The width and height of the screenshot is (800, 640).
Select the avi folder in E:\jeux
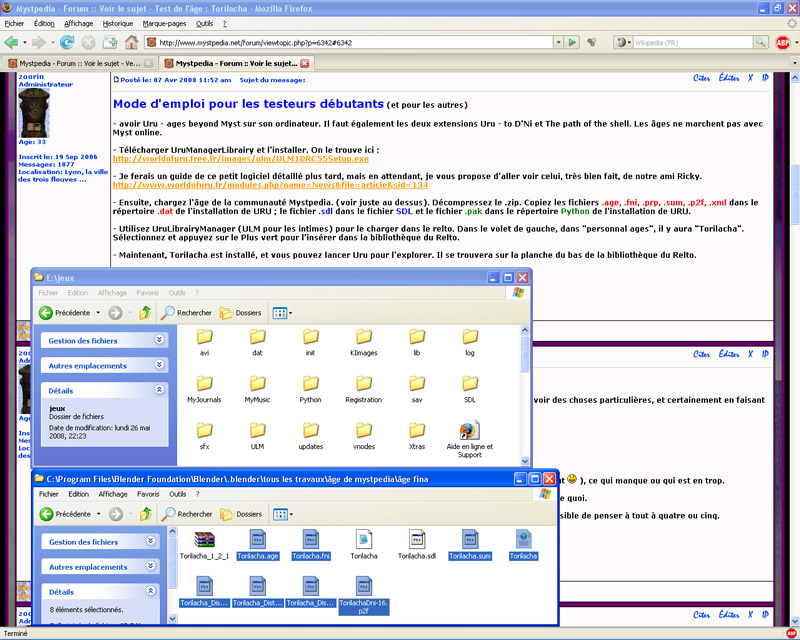(x=204, y=342)
